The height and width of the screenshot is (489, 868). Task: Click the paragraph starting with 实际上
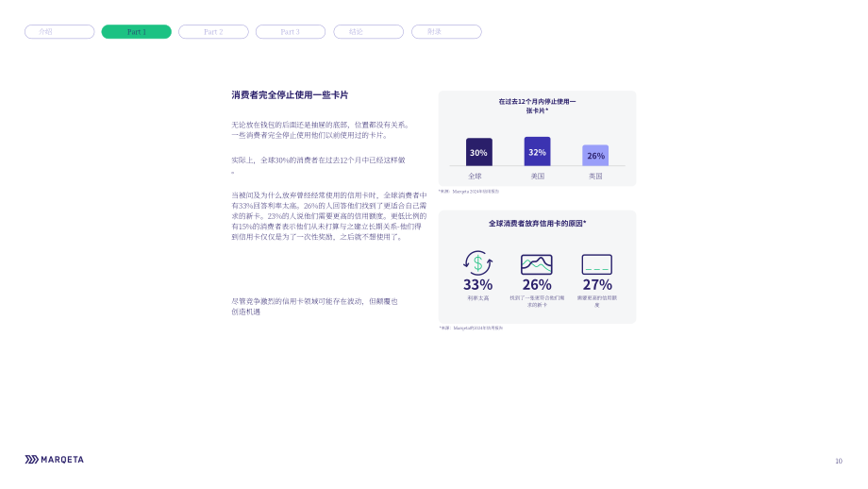pyautogui.click(x=318, y=165)
